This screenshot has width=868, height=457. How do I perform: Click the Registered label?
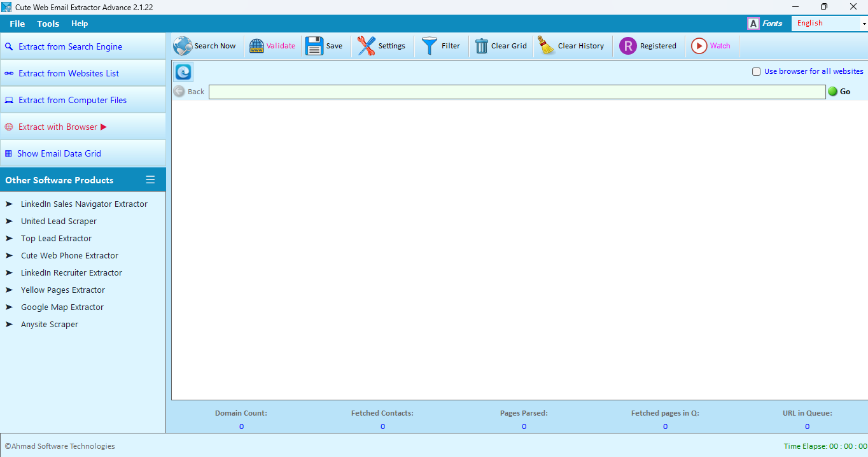point(658,46)
